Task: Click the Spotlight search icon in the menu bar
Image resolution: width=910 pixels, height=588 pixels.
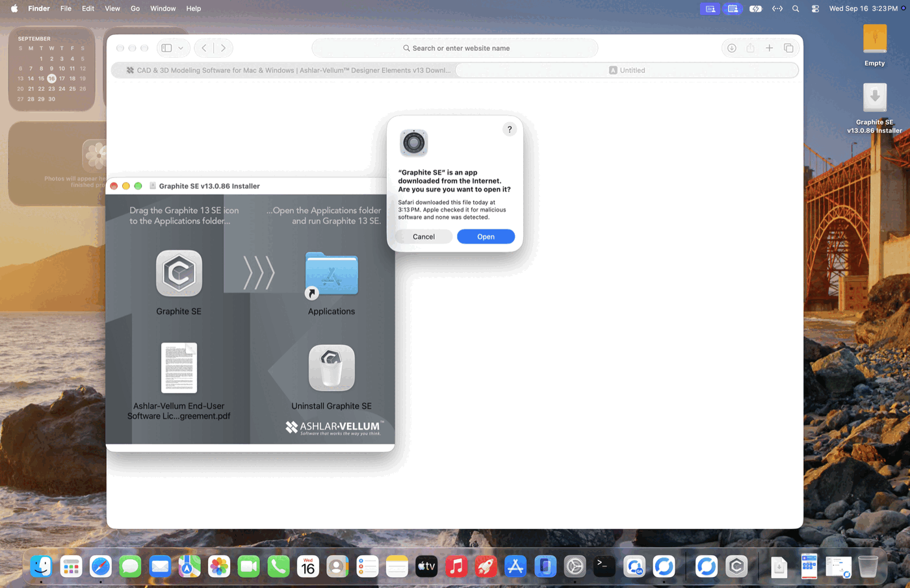Action: point(796,8)
